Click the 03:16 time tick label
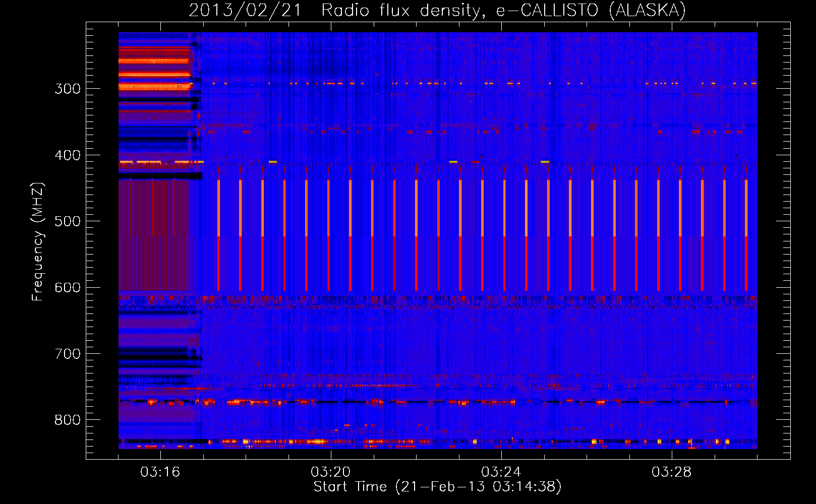Image resolution: width=816 pixels, height=504 pixels. pyautogui.click(x=160, y=472)
